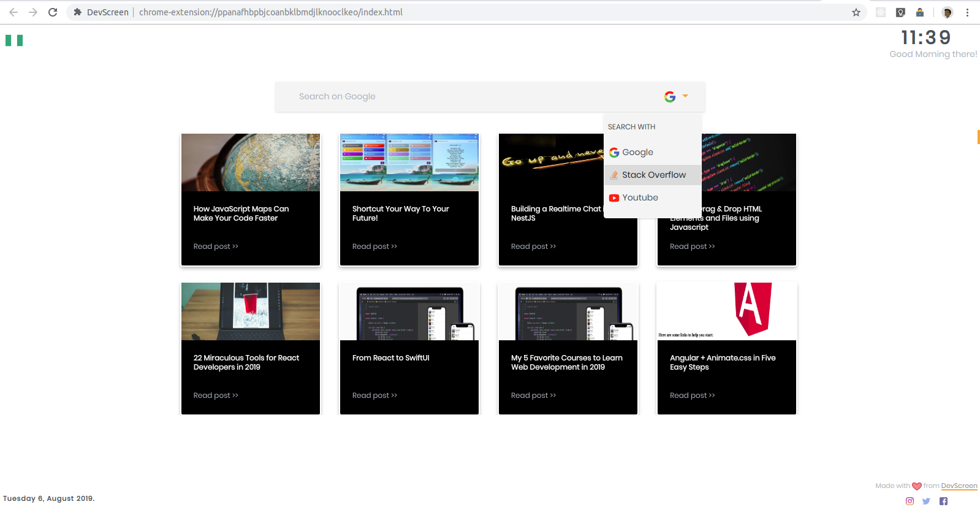
Task: Click the DevScreen puzzle extension icon in address bar
Action: coord(78,12)
